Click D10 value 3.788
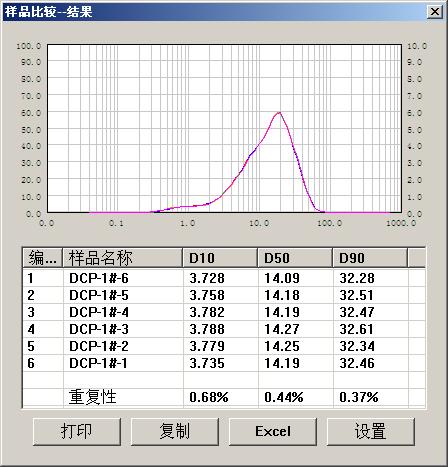Image resolution: width=448 pixels, height=467 pixels. coord(207,329)
